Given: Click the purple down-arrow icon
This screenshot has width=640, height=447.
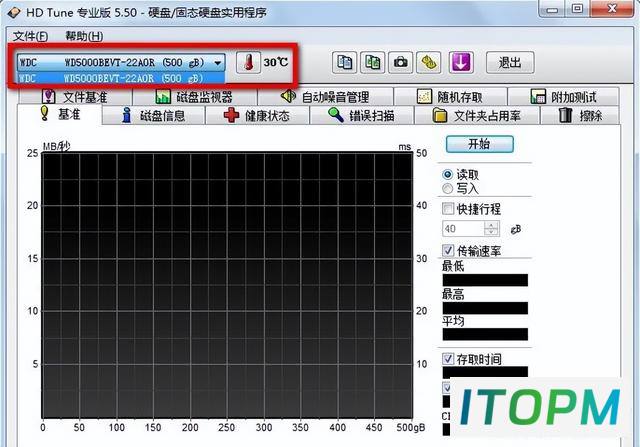Looking at the screenshot, I should 461,62.
